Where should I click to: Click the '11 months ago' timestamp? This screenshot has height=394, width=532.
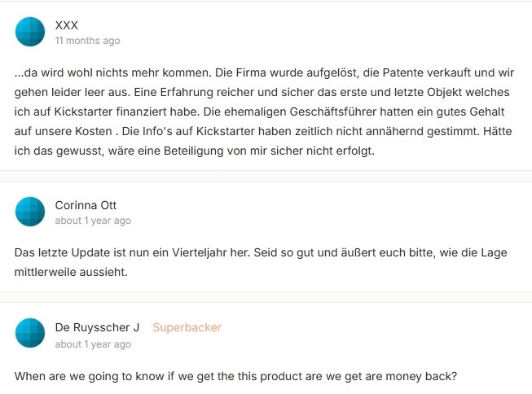87,40
